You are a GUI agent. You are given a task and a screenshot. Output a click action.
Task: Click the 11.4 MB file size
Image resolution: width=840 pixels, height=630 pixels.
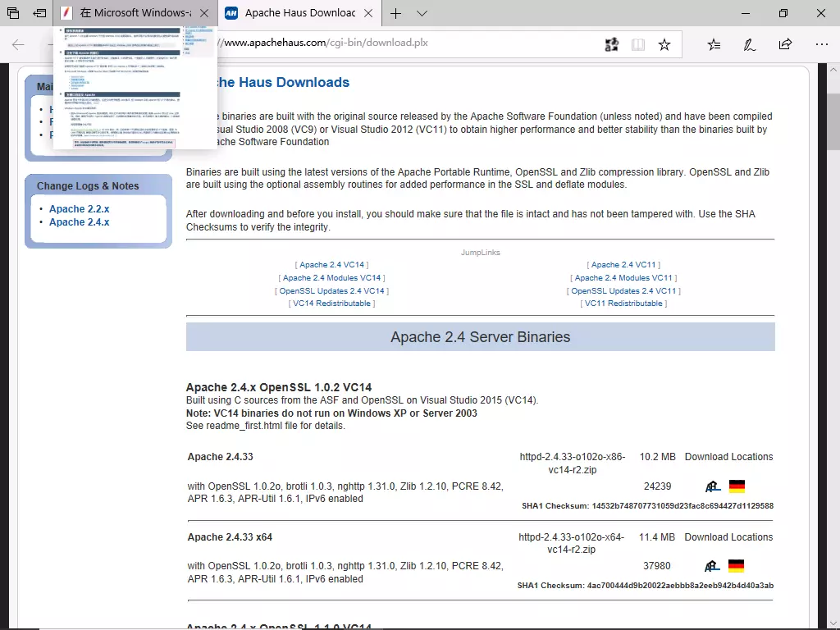pyautogui.click(x=657, y=536)
